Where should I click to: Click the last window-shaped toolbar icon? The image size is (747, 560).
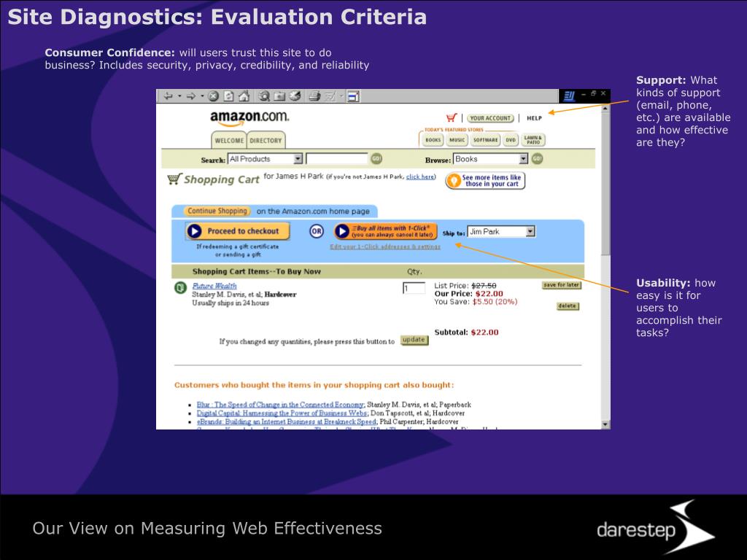click(353, 96)
